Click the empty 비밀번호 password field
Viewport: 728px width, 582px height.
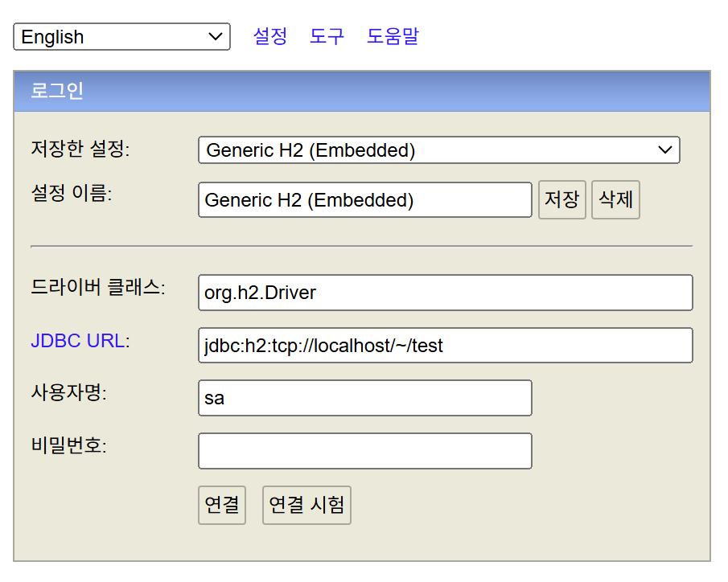tap(364, 451)
